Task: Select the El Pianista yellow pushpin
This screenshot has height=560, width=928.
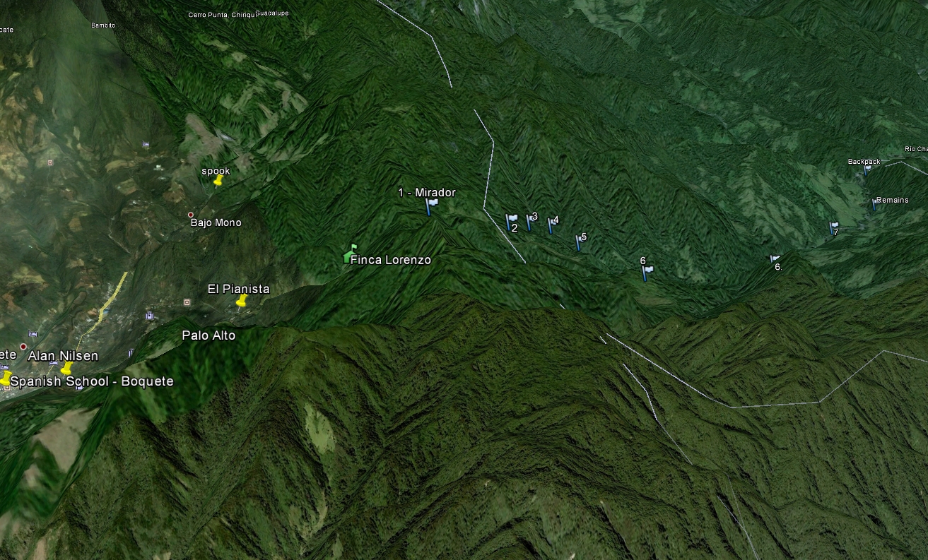Action: click(242, 301)
